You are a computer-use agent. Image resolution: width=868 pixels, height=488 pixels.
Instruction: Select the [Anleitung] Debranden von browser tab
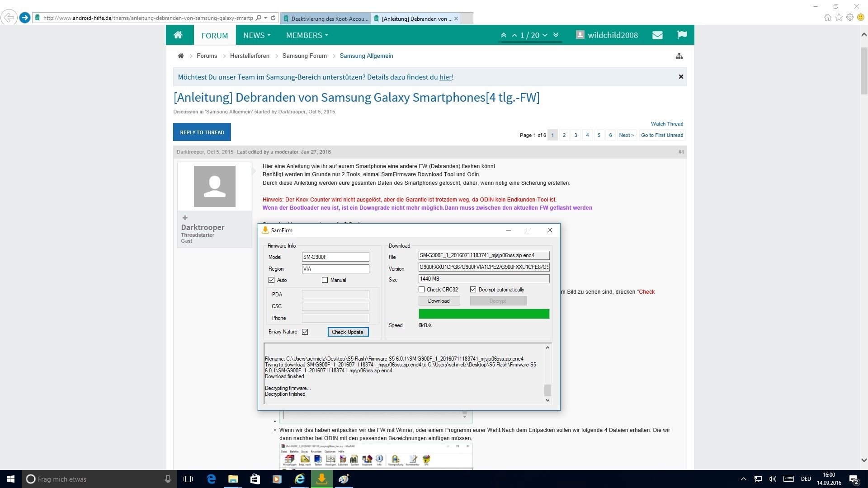pyautogui.click(x=416, y=19)
